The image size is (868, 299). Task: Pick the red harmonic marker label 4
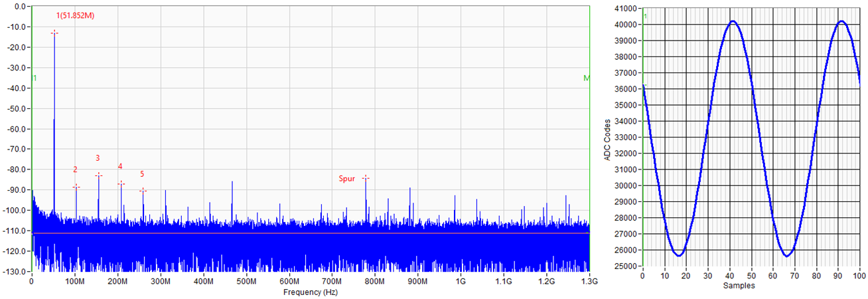[120, 166]
